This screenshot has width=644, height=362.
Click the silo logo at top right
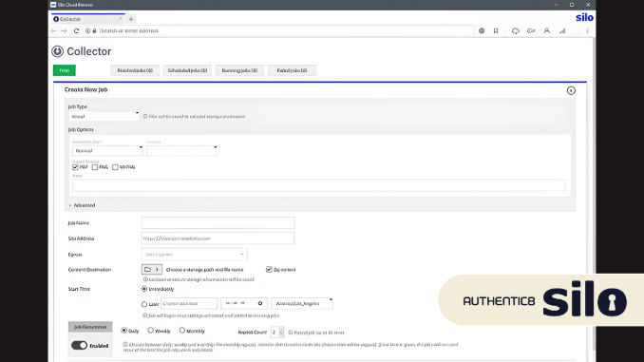(584, 18)
